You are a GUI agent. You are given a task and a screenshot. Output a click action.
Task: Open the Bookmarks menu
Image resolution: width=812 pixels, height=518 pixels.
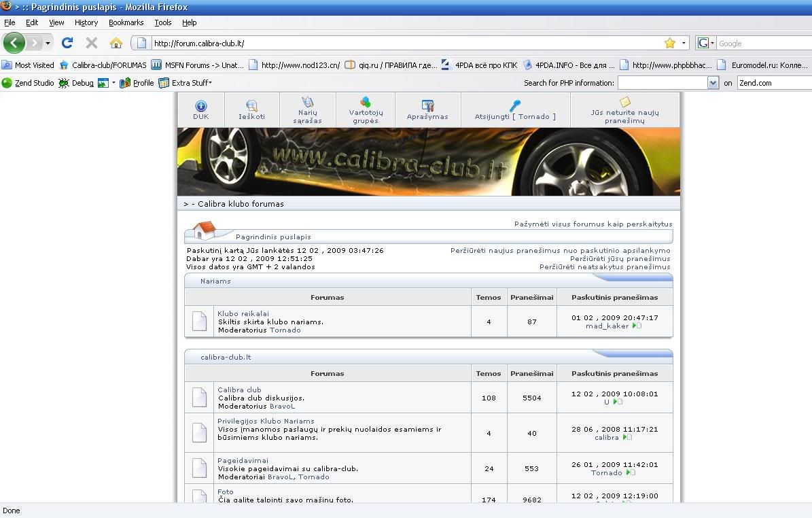point(126,22)
